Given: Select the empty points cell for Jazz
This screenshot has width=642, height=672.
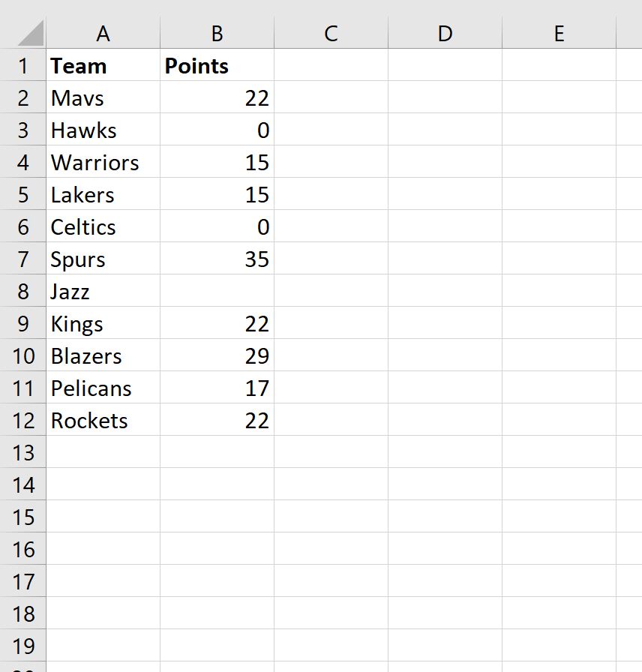Looking at the screenshot, I should (x=217, y=291).
